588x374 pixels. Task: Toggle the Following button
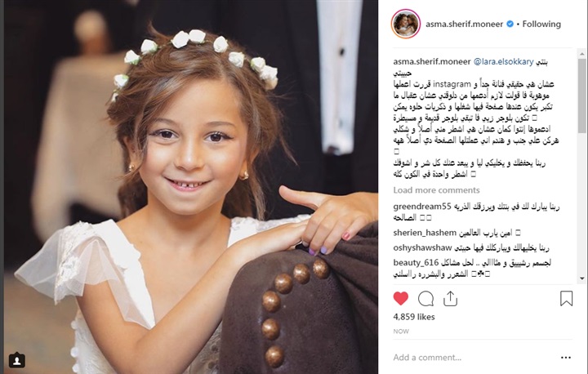tap(541, 24)
